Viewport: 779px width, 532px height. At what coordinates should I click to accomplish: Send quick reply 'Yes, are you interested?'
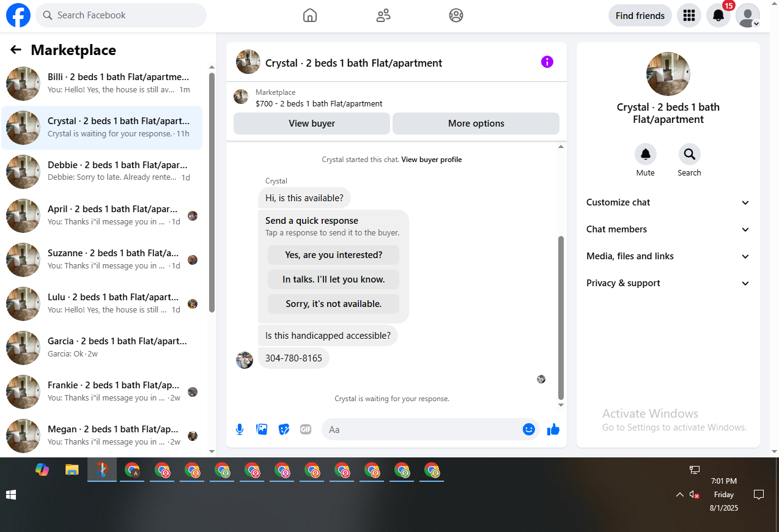click(x=334, y=255)
